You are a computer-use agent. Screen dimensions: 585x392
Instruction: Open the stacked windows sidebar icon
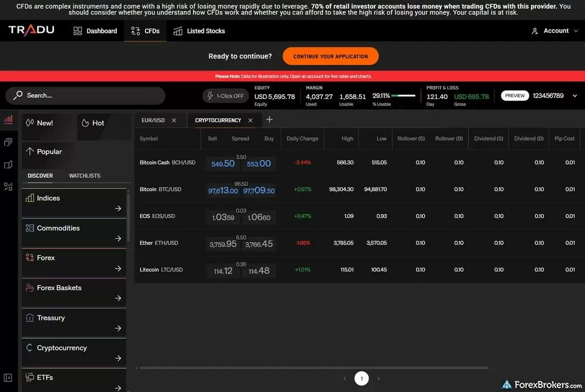8,142
